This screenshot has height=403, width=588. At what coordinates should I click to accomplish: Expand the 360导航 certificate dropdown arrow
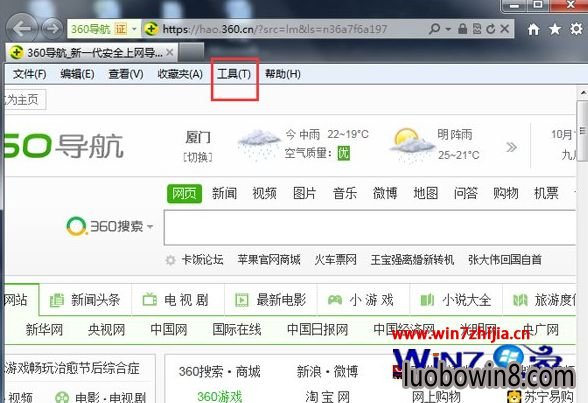134,29
